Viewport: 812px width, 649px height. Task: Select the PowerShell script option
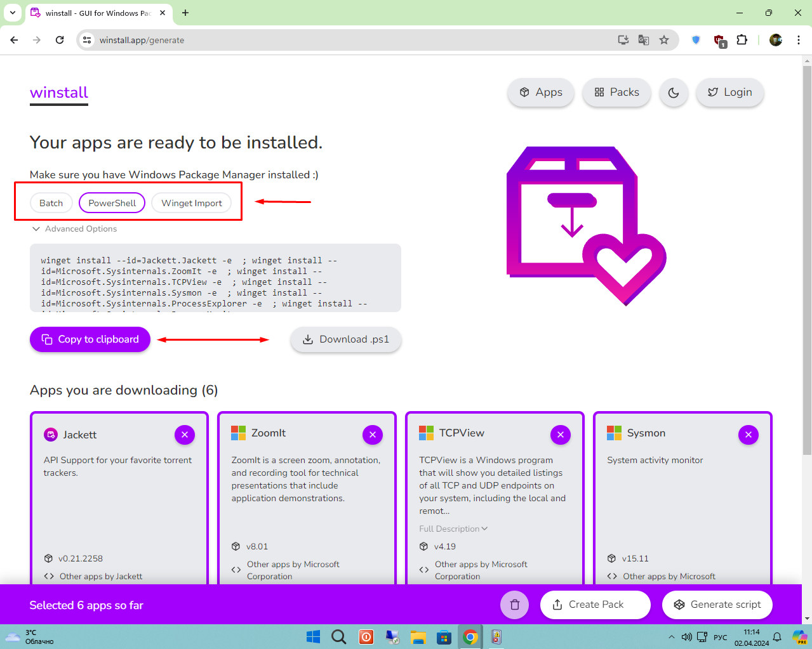pyautogui.click(x=112, y=203)
